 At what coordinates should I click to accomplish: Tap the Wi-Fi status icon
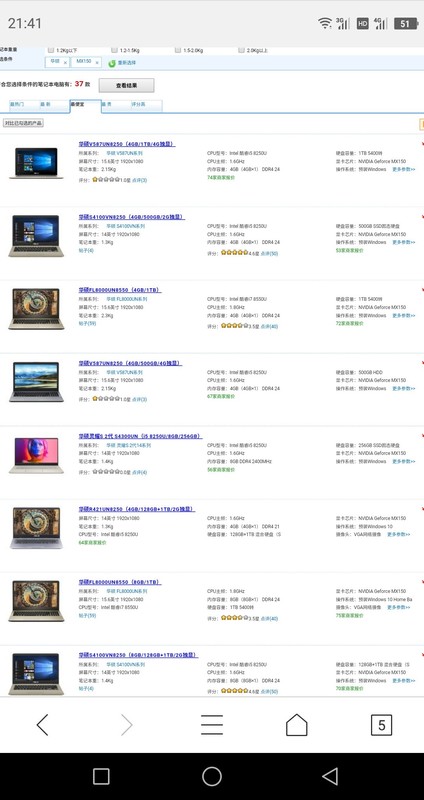[x=325, y=22]
